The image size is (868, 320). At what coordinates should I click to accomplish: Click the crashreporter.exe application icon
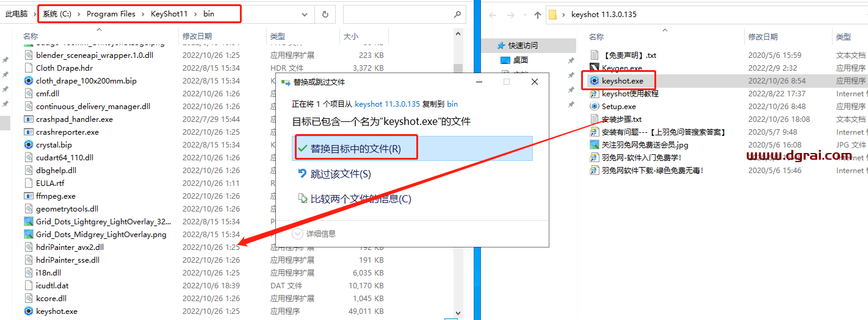click(x=28, y=132)
